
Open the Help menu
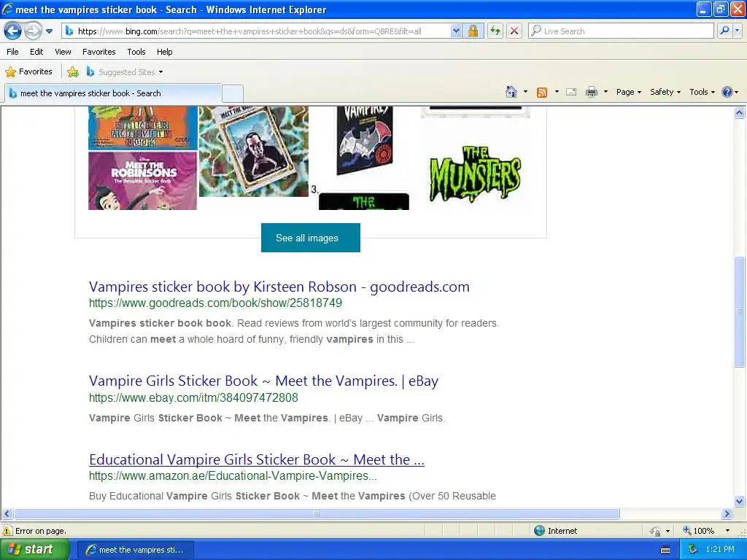(164, 52)
